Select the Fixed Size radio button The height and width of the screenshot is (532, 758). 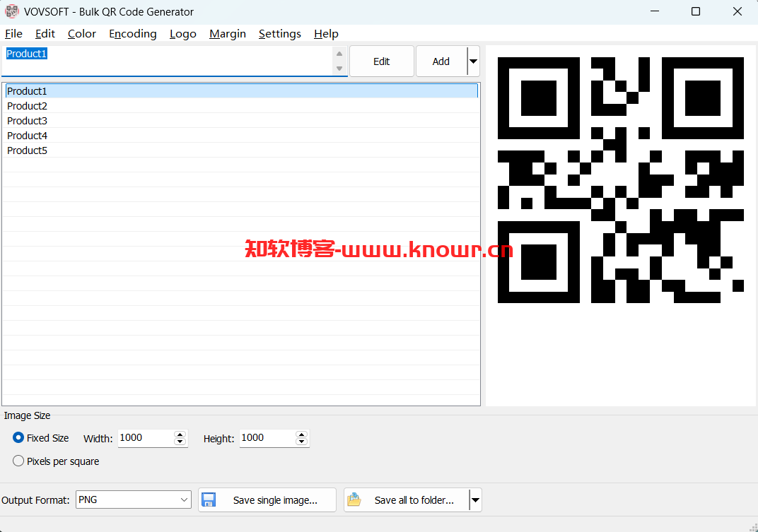coord(18,438)
